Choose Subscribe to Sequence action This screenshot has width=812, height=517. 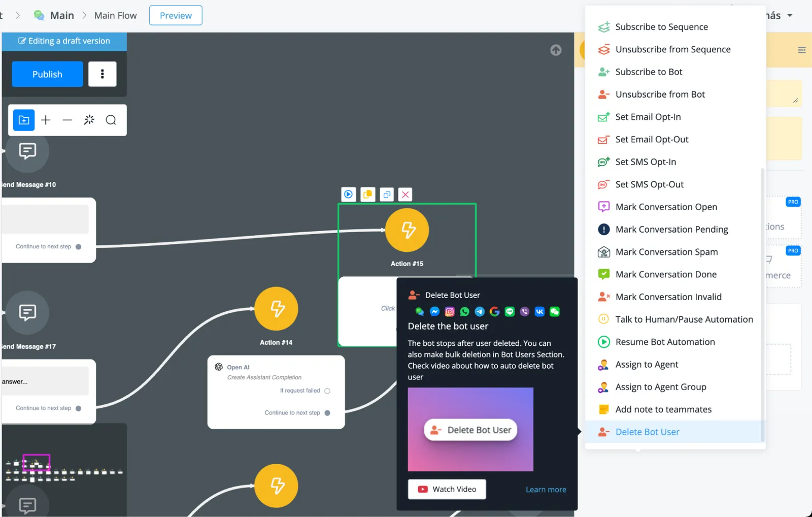coord(675,27)
